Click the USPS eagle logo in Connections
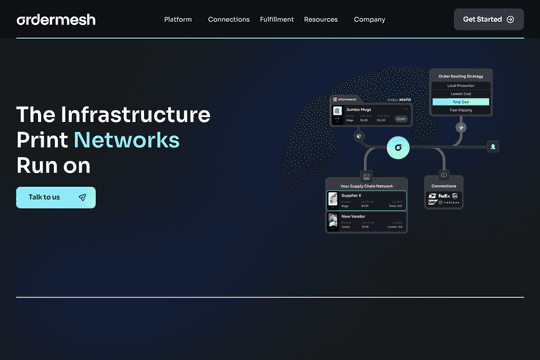Screen dimensions: 540x360 [432, 196]
